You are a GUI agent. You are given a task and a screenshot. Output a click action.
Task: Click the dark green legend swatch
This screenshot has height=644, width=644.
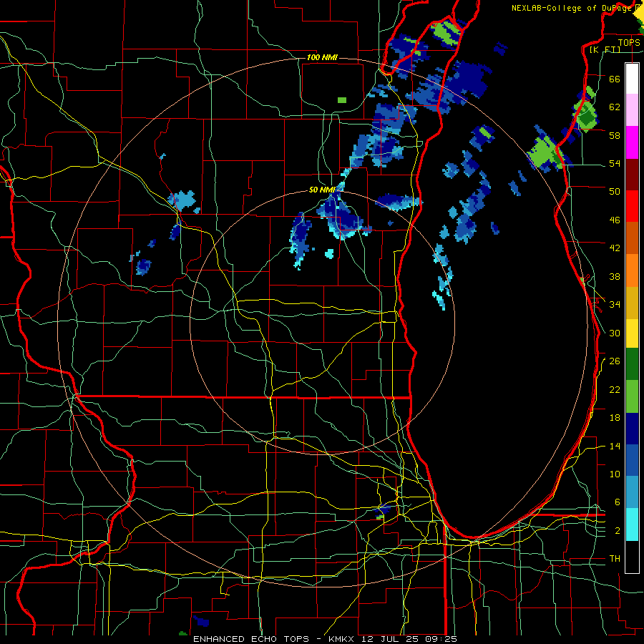pyautogui.click(x=632, y=364)
